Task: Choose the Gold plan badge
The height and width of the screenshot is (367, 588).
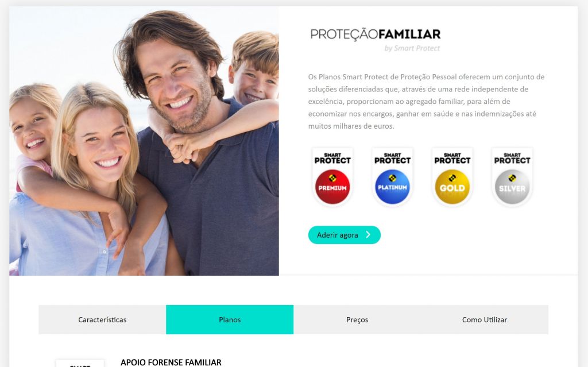Action: 452,187
